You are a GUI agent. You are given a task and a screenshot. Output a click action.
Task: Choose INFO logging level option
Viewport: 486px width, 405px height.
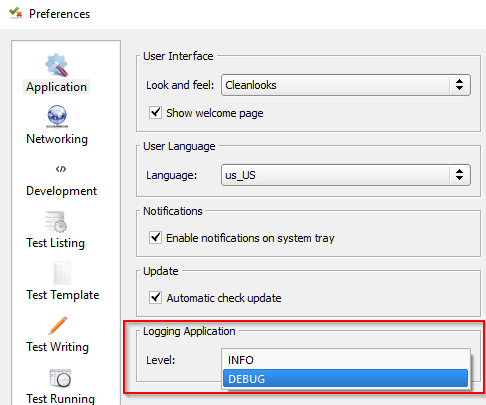point(346,360)
